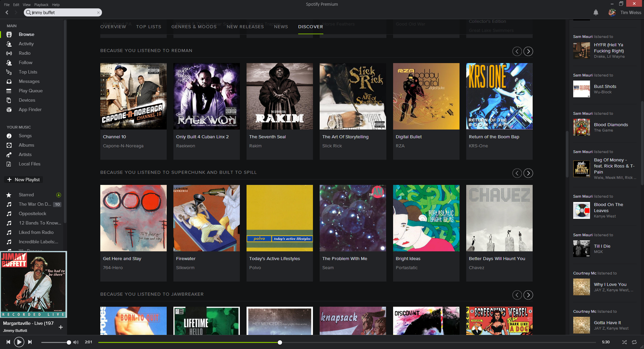
Task: Click the Browse sidebar icon
Action: coord(9,35)
